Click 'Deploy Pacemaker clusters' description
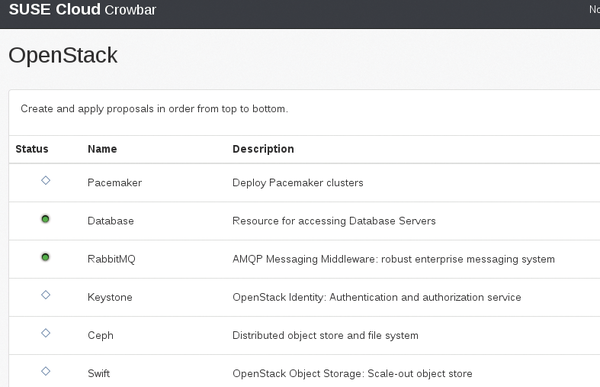This screenshot has height=387, width=600. [298, 183]
